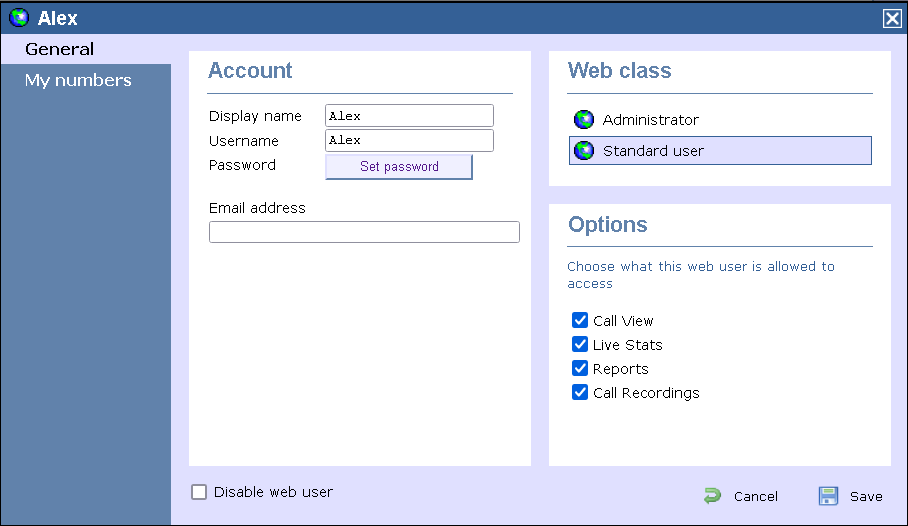Click the green Cancel arrow icon
Viewport: 908px width, 526px height.
(x=712, y=496)
